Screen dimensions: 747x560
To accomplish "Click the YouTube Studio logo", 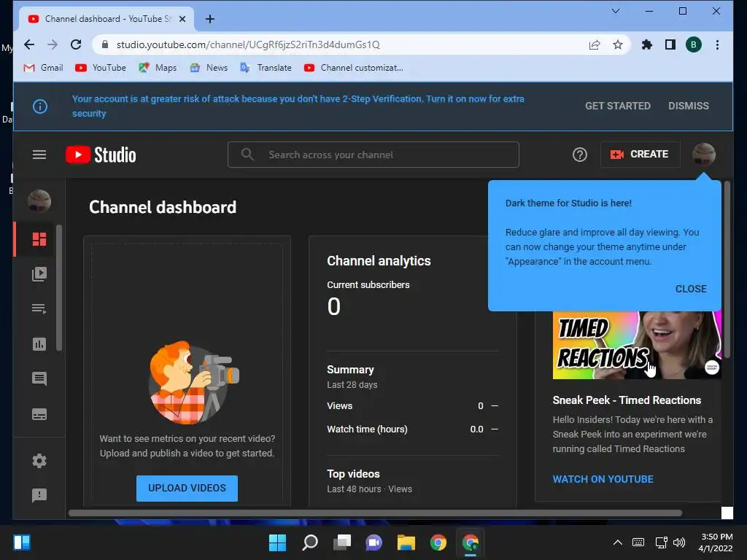I will pos(101,155).
